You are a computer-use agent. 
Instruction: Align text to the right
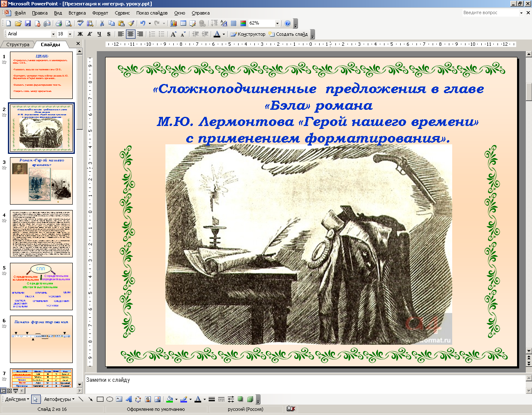click(x=140, y=34)
